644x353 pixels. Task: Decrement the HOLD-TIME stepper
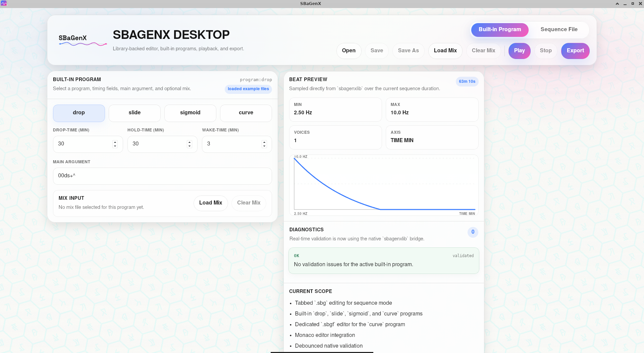click(x=190, y=146)
